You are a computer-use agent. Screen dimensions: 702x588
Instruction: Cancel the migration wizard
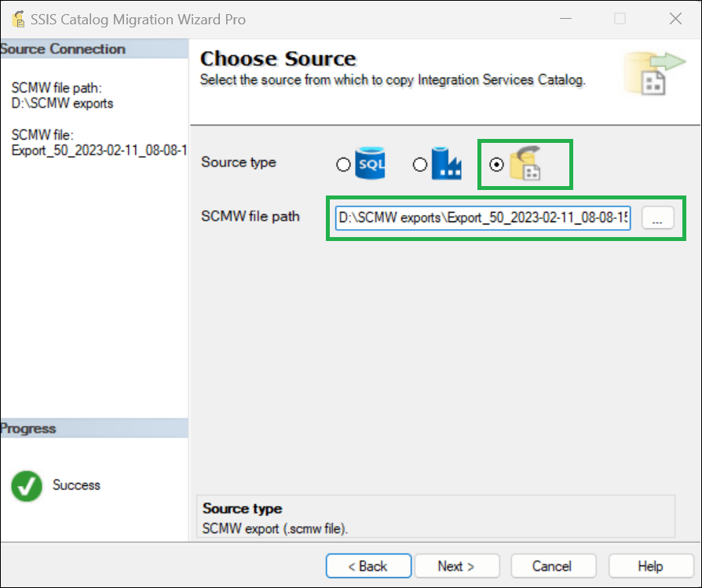[554, 566]
